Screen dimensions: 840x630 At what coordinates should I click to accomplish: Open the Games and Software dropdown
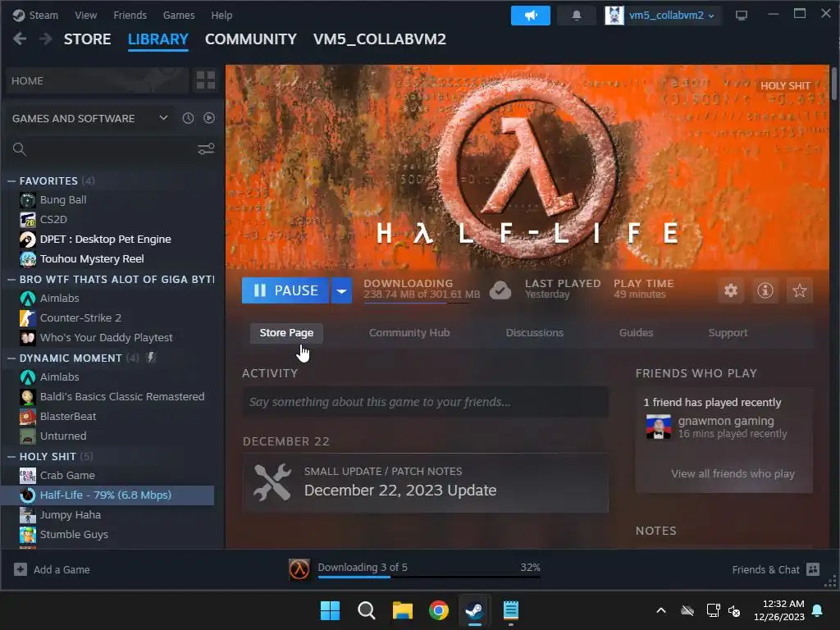90,118
